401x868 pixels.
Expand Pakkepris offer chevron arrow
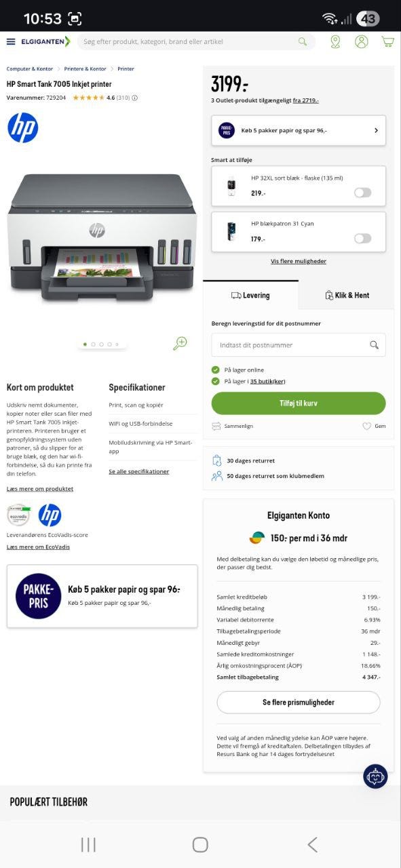click(x=376, y=130)
